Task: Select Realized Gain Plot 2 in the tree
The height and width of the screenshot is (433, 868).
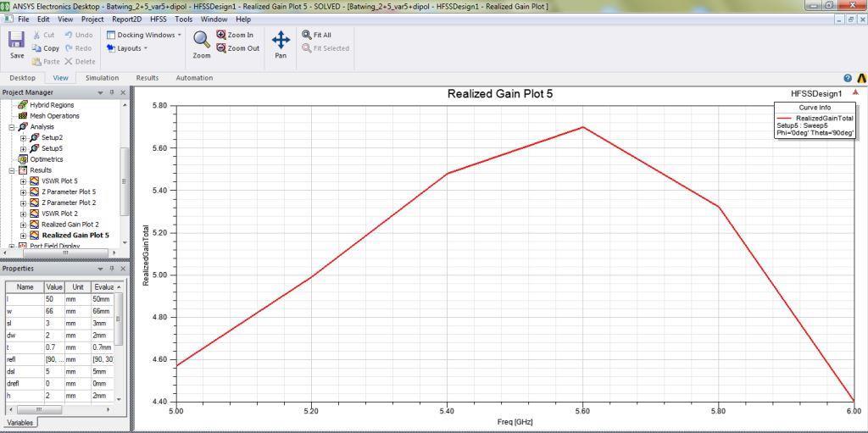Action: [70, 225]
